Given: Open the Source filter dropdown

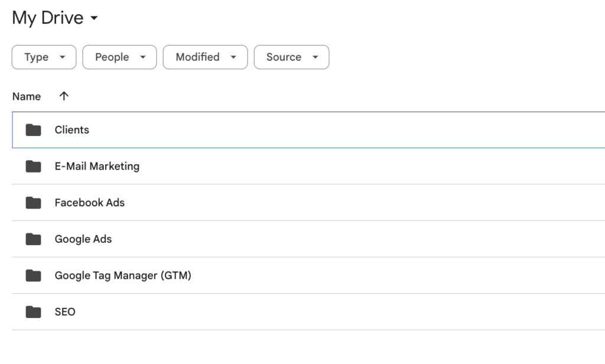Looking at the screenshot, I should pyautogui.click(x=291, y=57).
